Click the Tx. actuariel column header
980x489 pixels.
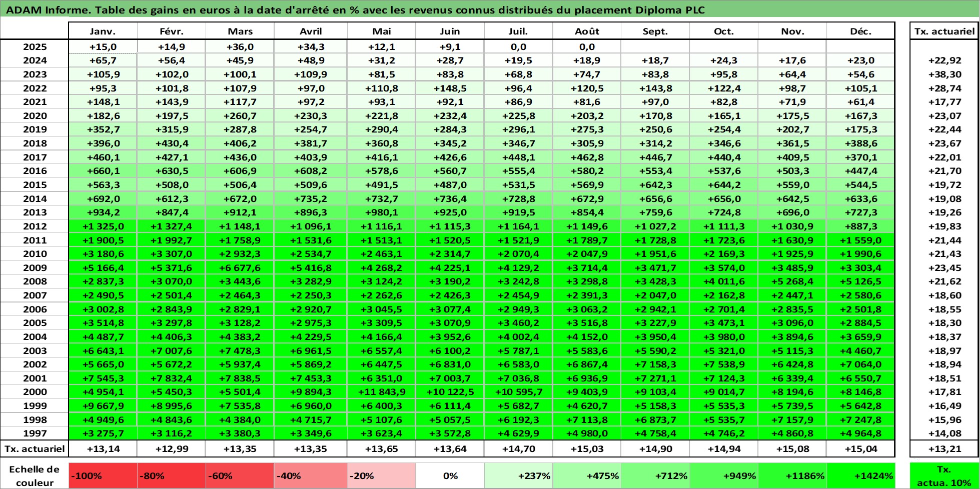coord(944,31)
